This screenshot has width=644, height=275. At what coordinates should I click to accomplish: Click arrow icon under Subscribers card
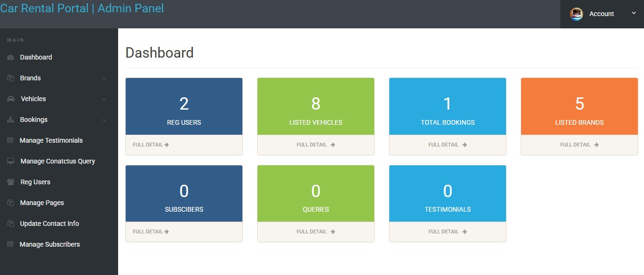pyautogui.click(x=166, y=232)
